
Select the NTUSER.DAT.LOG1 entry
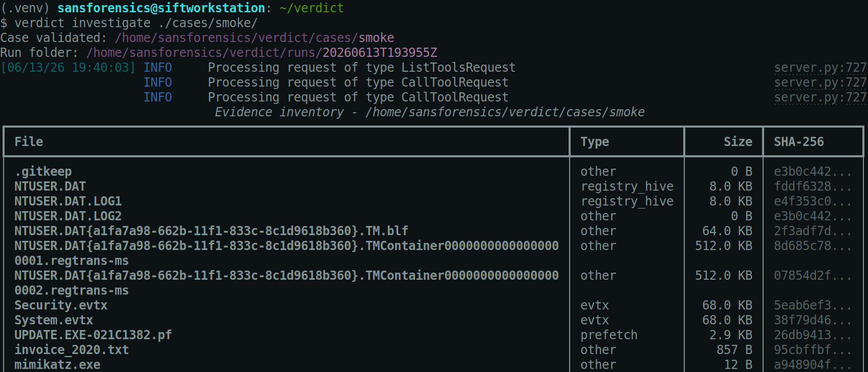(68, 201)
